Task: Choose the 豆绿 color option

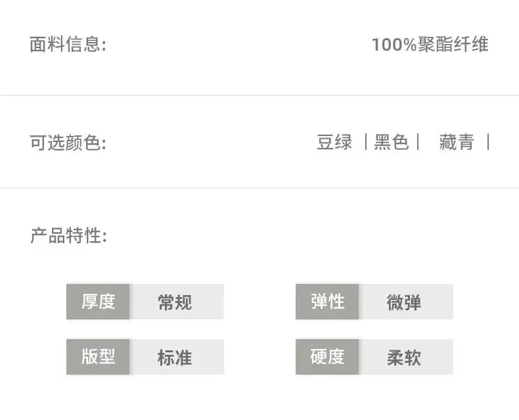Action: [x=334, y=142]
